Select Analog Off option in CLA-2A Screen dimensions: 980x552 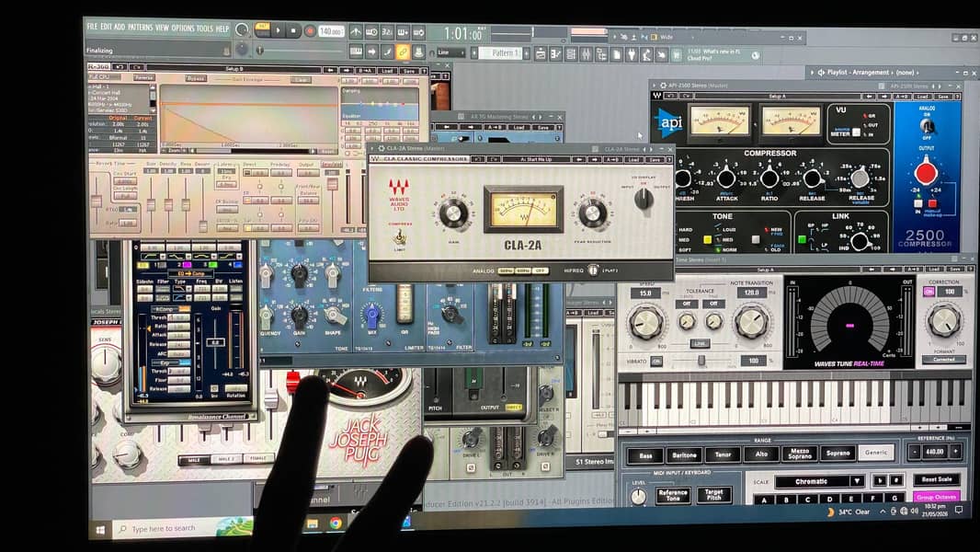[x=541, y=270]
